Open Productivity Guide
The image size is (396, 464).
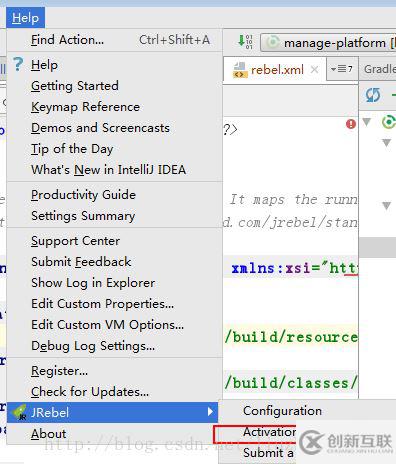pyautogui.click(x=114, y=195)
